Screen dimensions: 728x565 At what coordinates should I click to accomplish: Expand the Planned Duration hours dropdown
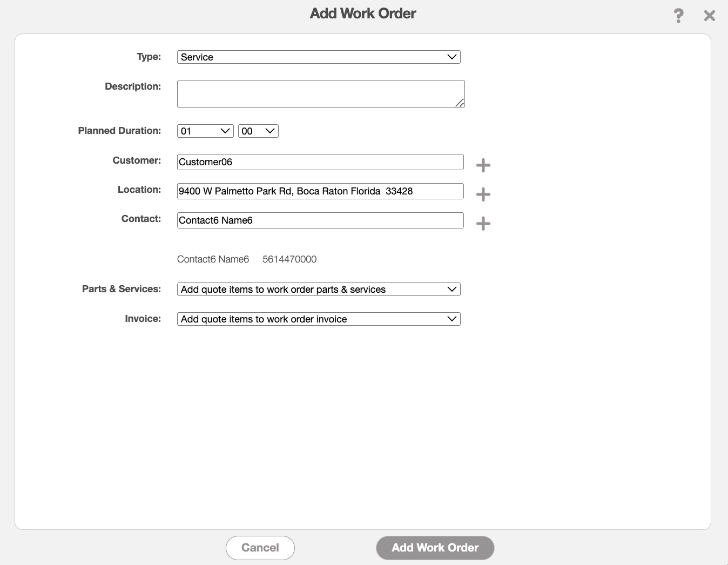[205, 131]
